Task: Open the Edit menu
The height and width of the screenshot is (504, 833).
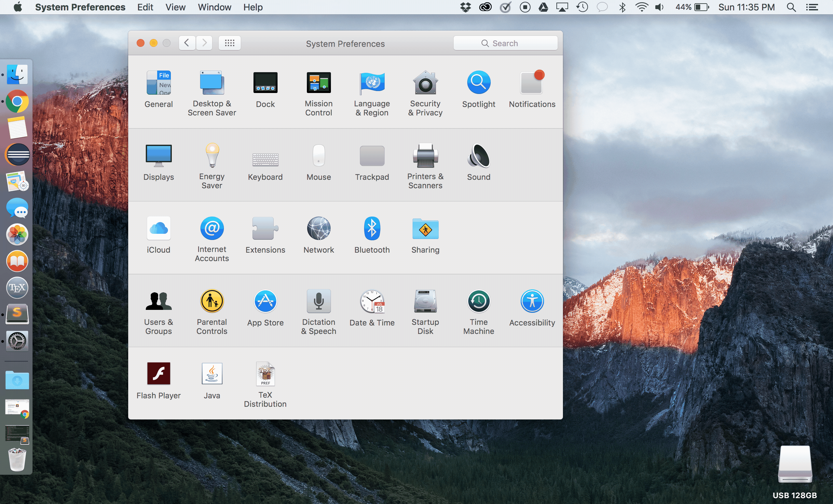Action: point(145,7)
